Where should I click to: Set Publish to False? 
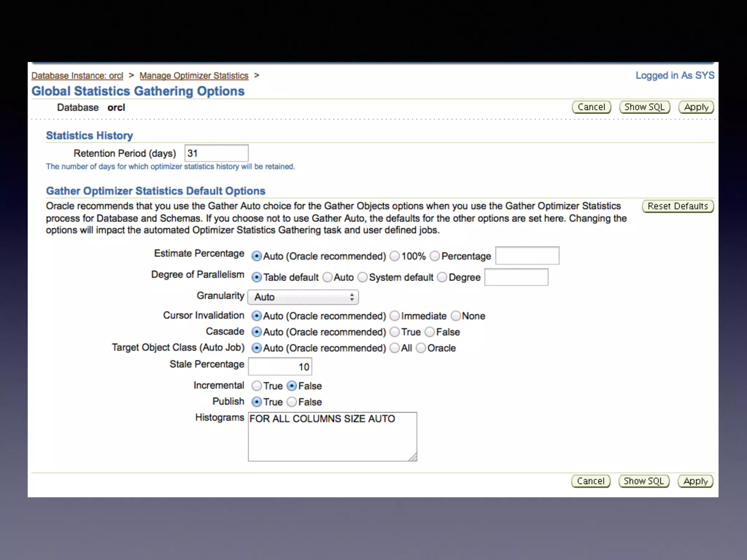coord(291,402)
